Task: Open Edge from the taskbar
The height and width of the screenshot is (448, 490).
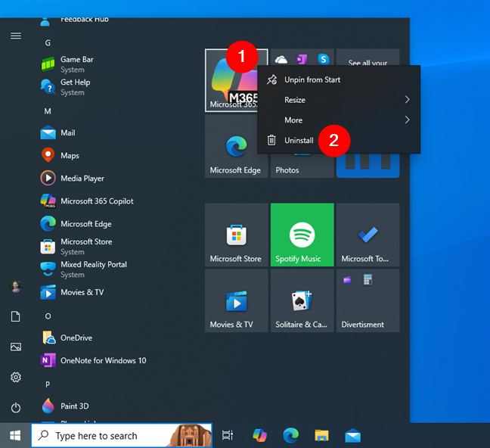Action: pyautogui.click(x=290, y=435)
